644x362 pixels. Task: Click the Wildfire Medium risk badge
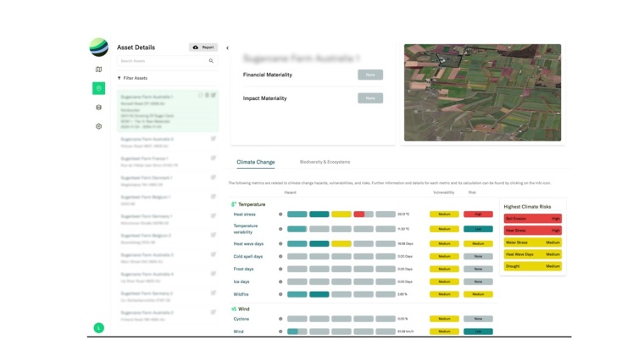point(478,294)
